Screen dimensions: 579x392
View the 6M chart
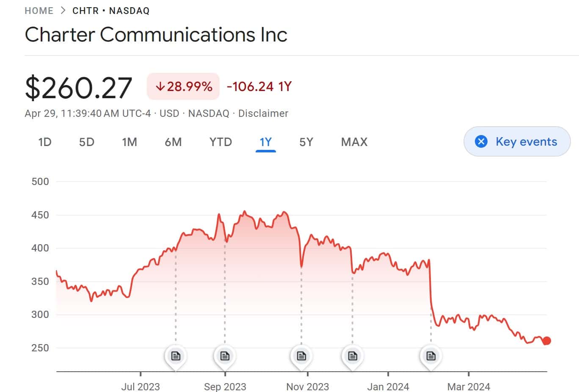(x=173, y=142)
